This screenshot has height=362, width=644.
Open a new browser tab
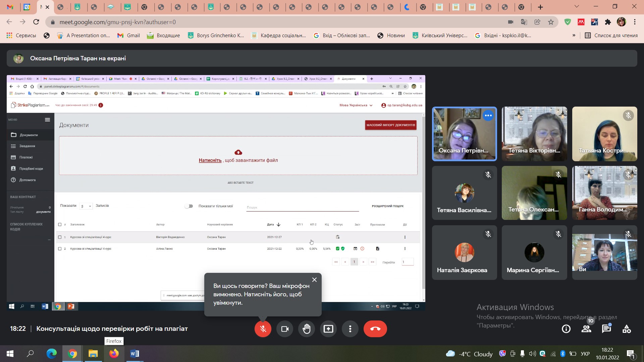coord(540,7)
